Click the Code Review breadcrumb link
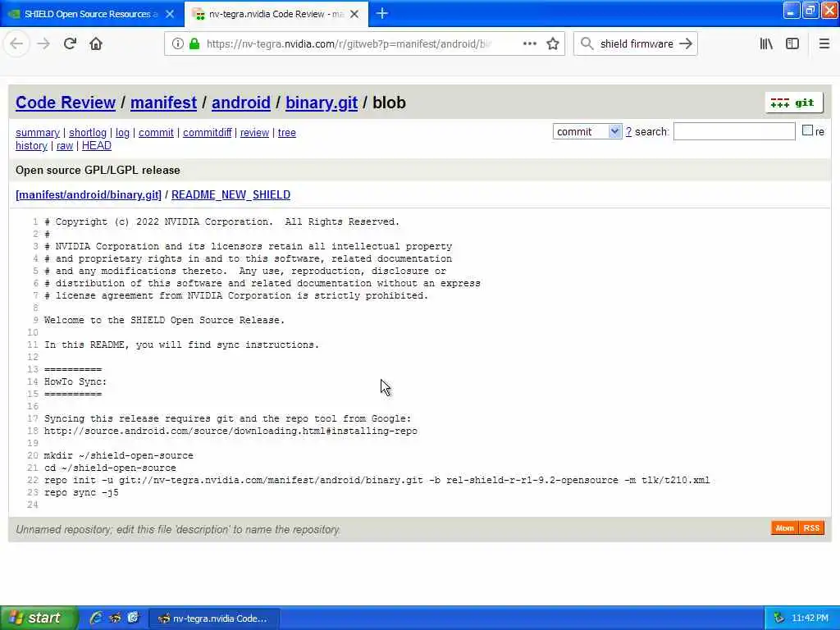Viewport: 840px width, 630px height. pyautogui.click(x=66, y=103)
